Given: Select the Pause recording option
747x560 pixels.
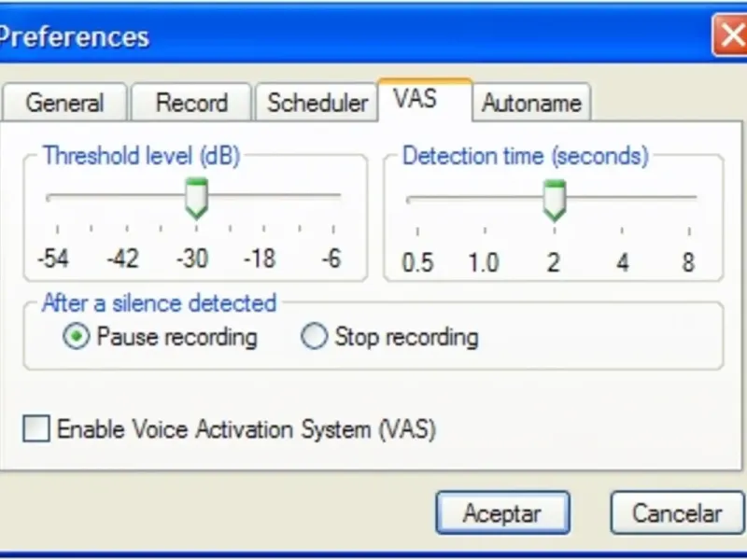Looking at the screenshot, I should 76,336.
